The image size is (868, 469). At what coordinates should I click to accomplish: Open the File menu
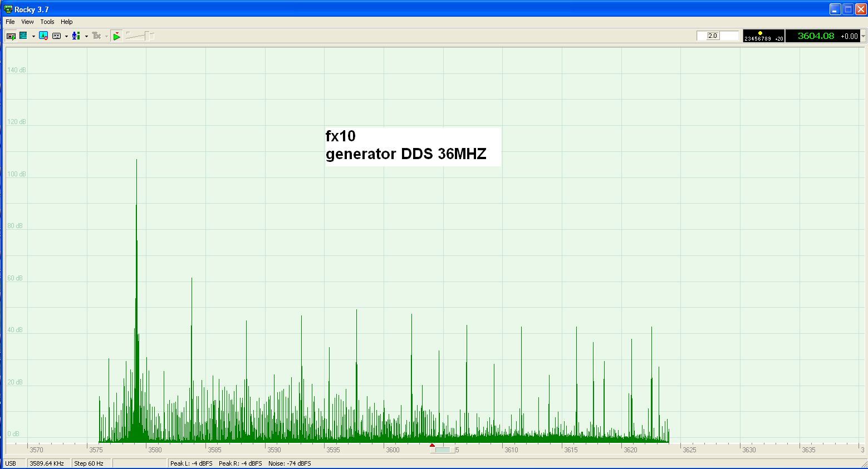[x=10, y=22]
